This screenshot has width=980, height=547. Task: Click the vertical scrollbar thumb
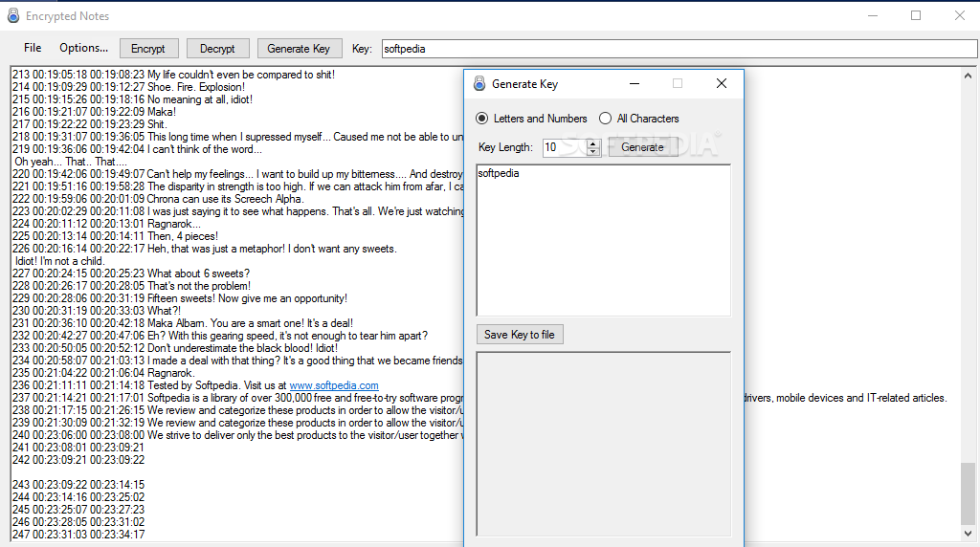click(969, 493)
